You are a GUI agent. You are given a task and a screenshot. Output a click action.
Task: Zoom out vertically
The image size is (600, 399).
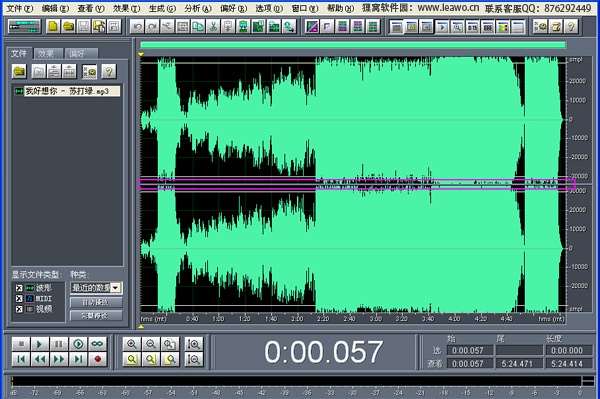[x=194, y=359]
